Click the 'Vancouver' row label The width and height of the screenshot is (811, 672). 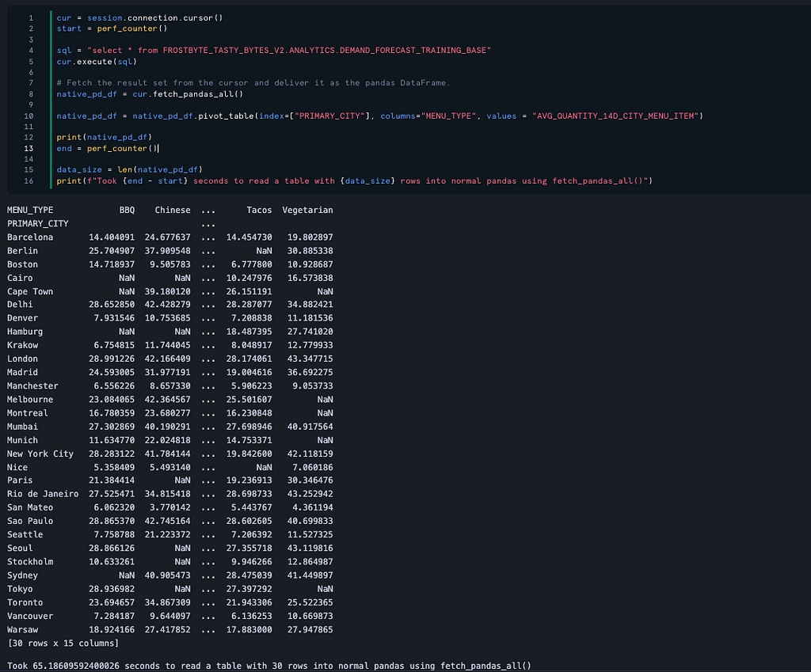[30, 616]
